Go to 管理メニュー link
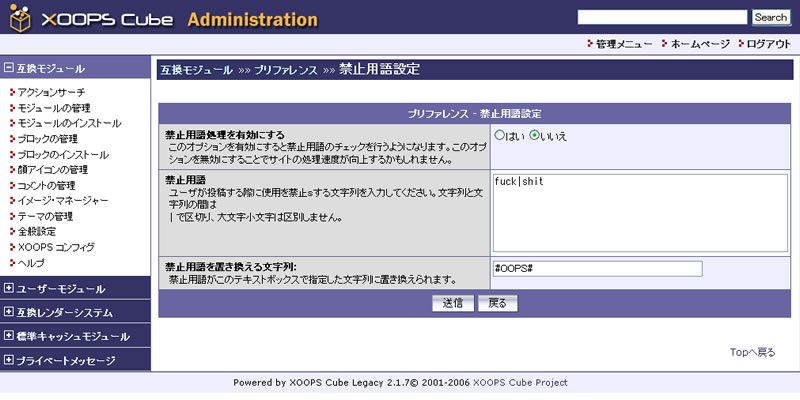The width and height of the screenshot is (800, 400). (624, 44)
